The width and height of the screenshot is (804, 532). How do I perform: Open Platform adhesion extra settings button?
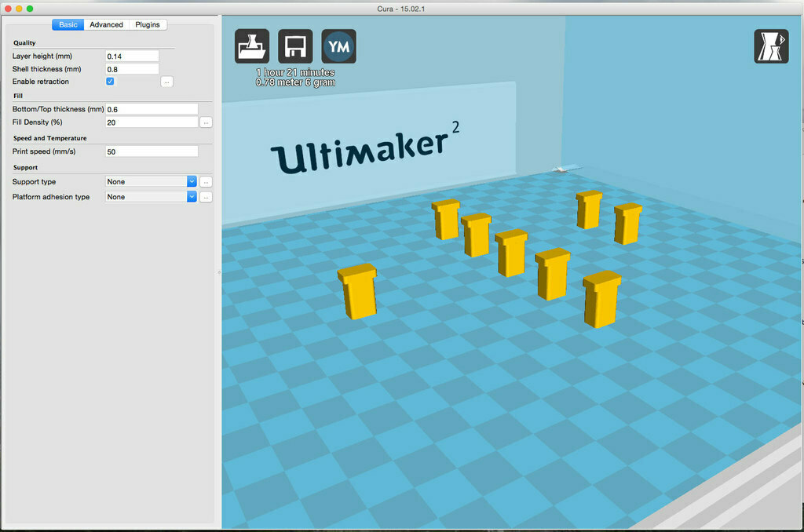point(206,197)
